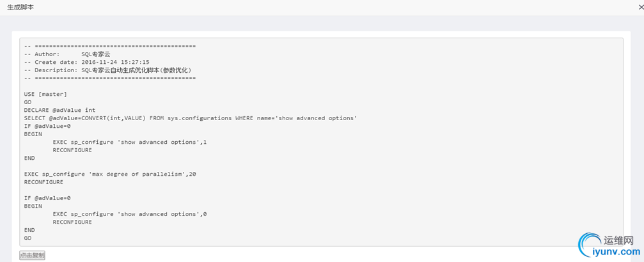Click the second IF @adValue=0 line
This screenshot has width=644, height=262.
click(47, 198)
